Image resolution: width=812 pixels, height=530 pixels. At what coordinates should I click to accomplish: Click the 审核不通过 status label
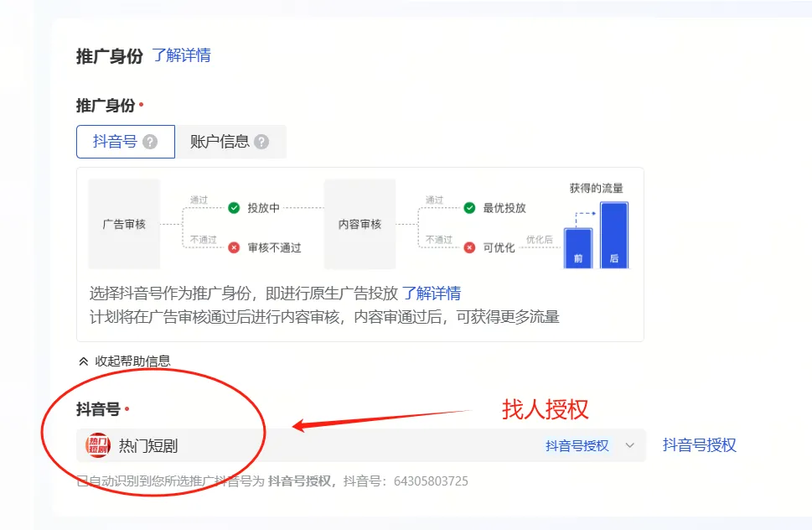click(x=275, y=247)
